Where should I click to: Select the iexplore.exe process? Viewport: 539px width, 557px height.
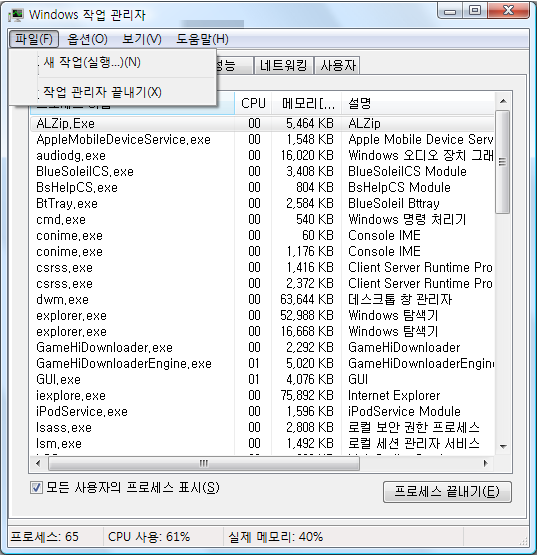pos(262,395)
